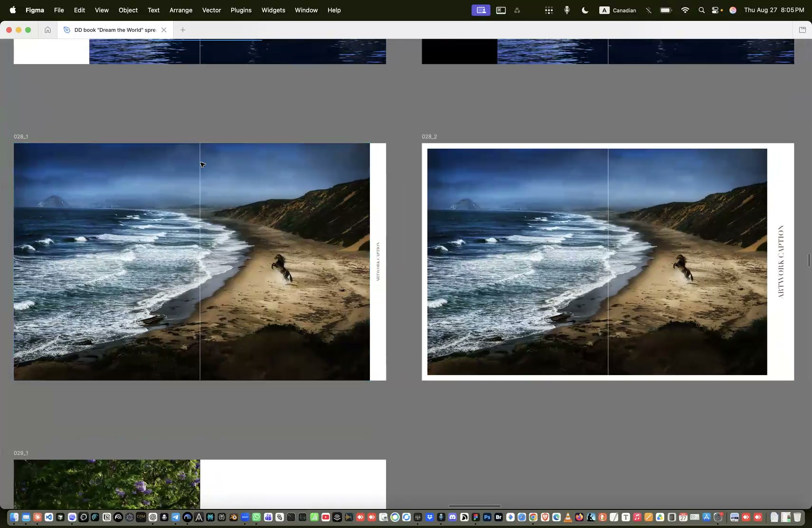812x528 pixels.
Task: Open VLC from the Dock
Action: pos(568,517)
